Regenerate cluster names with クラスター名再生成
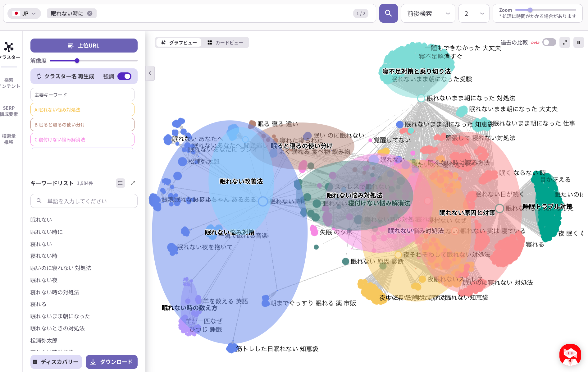Screen dimensions: 588x372 (x=65, y=76)
